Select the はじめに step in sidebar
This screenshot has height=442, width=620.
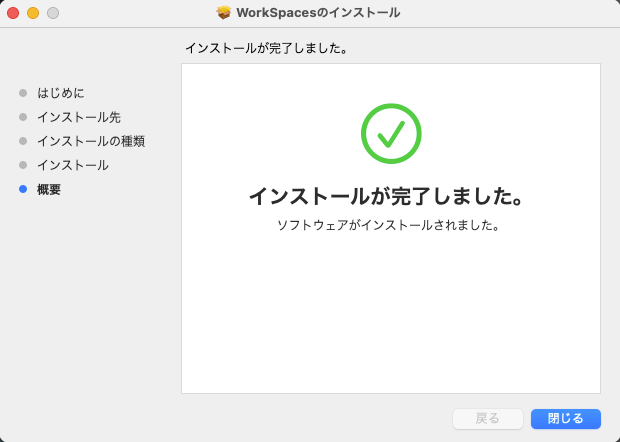pyautogui.click(x=60, y=93)
